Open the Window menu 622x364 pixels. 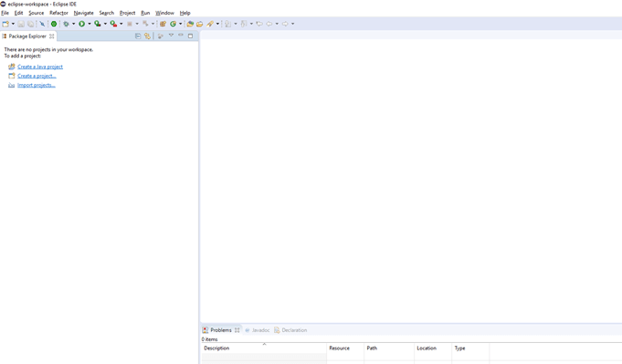(164, 13)
